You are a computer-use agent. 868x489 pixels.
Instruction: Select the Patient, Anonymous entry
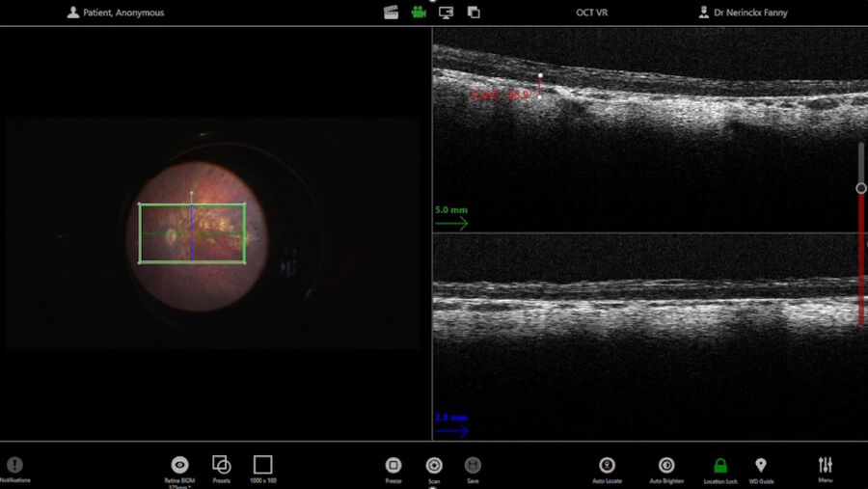(116, 13)
